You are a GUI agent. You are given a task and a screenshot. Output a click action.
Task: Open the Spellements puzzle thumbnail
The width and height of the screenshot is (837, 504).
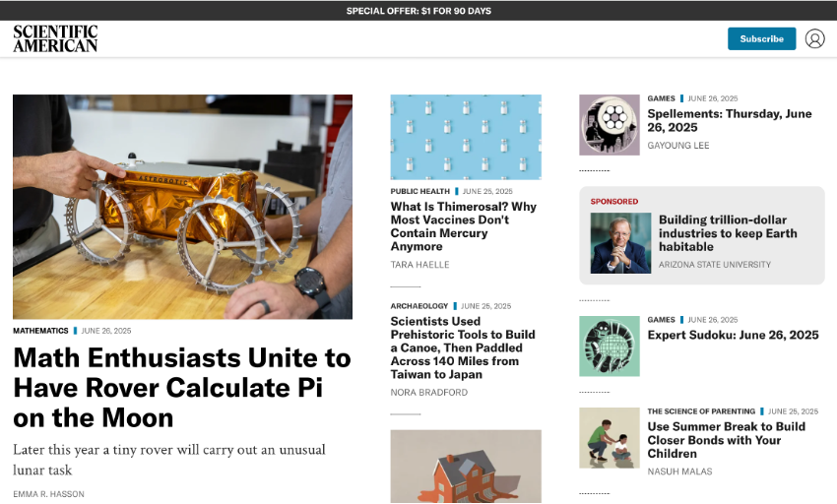pos(610,125)
